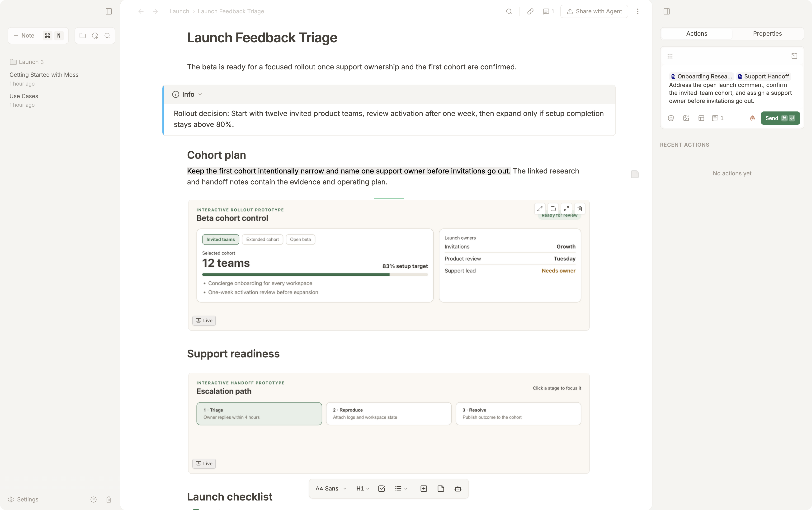
Task: Click the Cohort plan heading
Action: tap(216, 155)
